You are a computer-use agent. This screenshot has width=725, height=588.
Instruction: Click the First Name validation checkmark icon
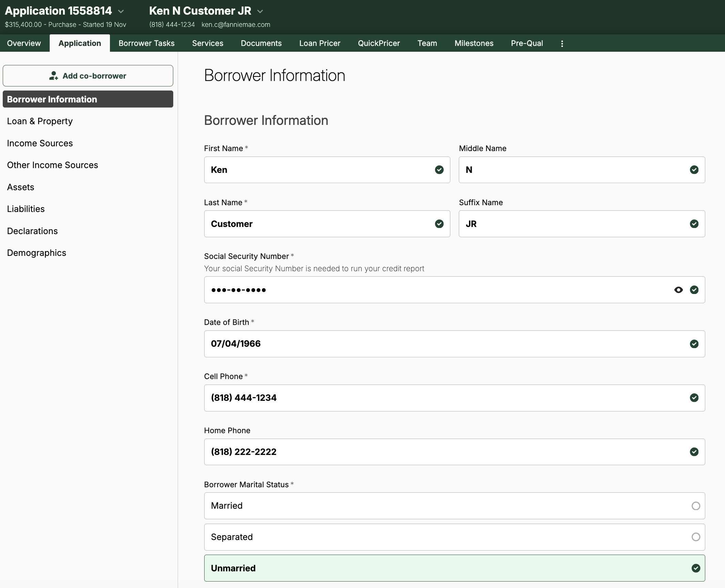pyautogui.click(x=439, y=170)
